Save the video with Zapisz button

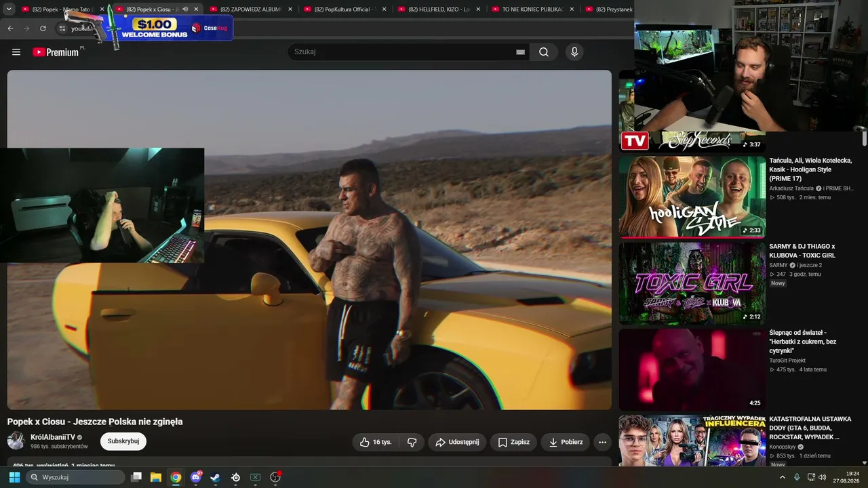point(513,442)
